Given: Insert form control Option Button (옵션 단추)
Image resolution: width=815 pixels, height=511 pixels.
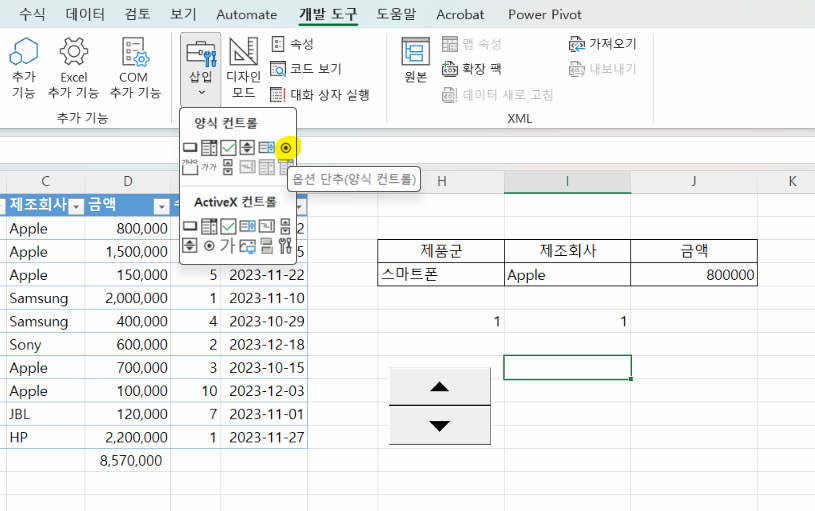Looking at the screenshot, I should 285,148.
